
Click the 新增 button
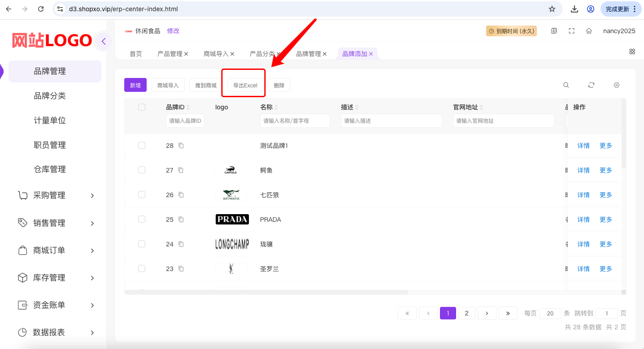click(x=135, y=85)
